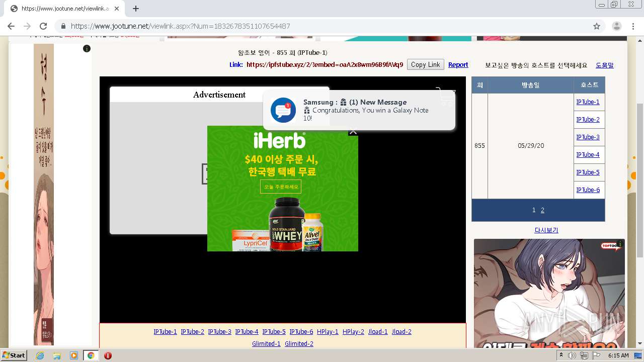Click the 05/29/20 date cell

[x=530, y=146]
